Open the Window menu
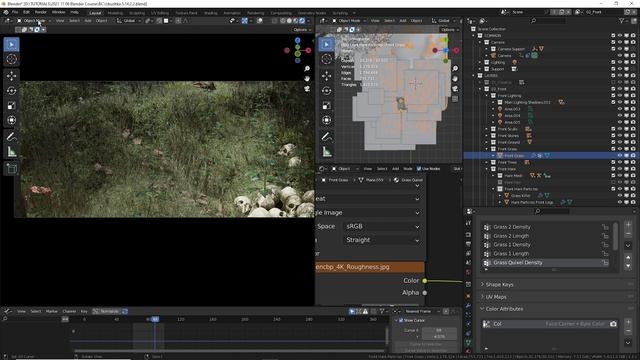This screenshot has height=360, width=640. tap(58, 12)
